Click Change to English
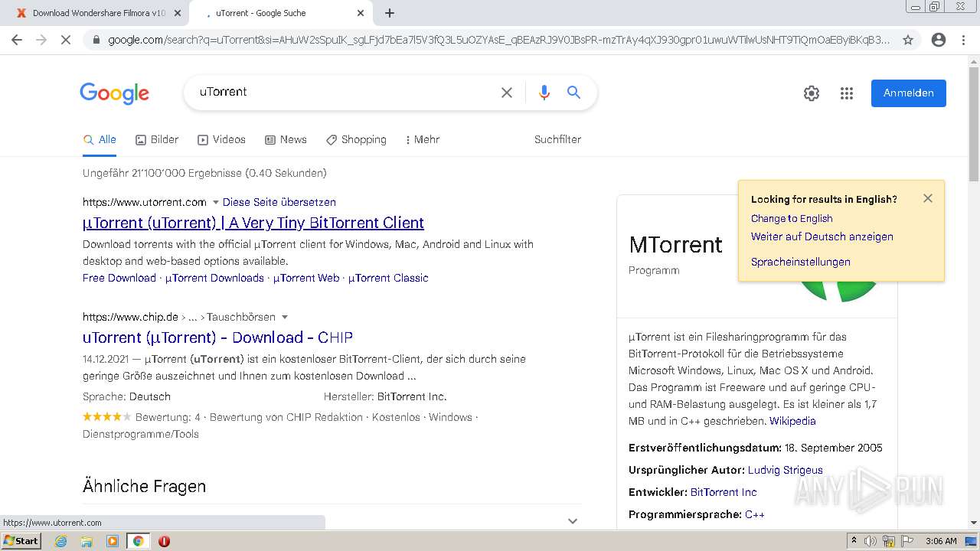980x551 pixels. 792,218
